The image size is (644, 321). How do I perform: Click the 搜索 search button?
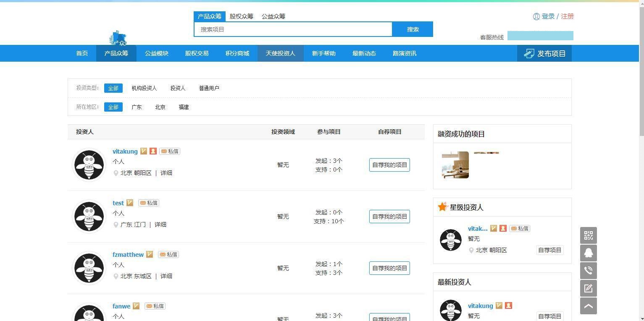coord(413,29)
